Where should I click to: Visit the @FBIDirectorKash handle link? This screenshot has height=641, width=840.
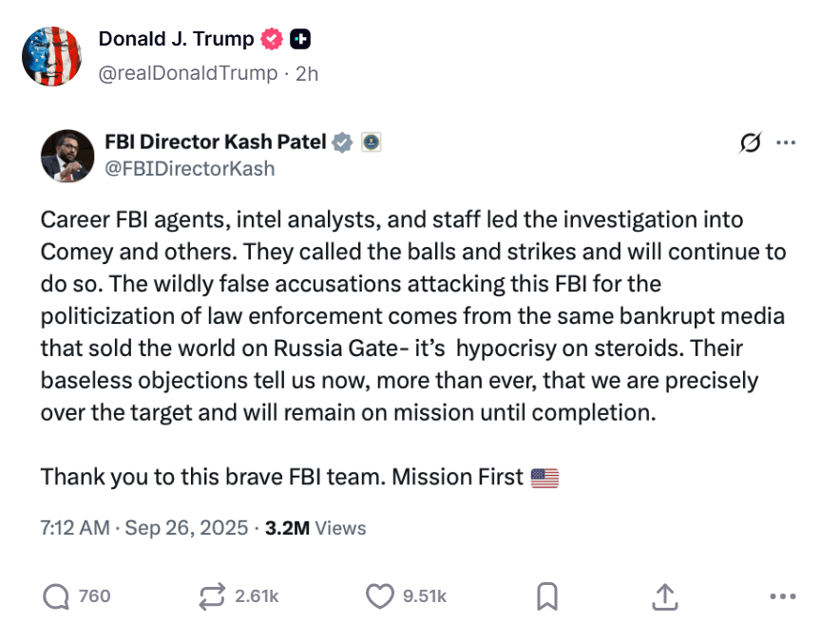(189, 169)
